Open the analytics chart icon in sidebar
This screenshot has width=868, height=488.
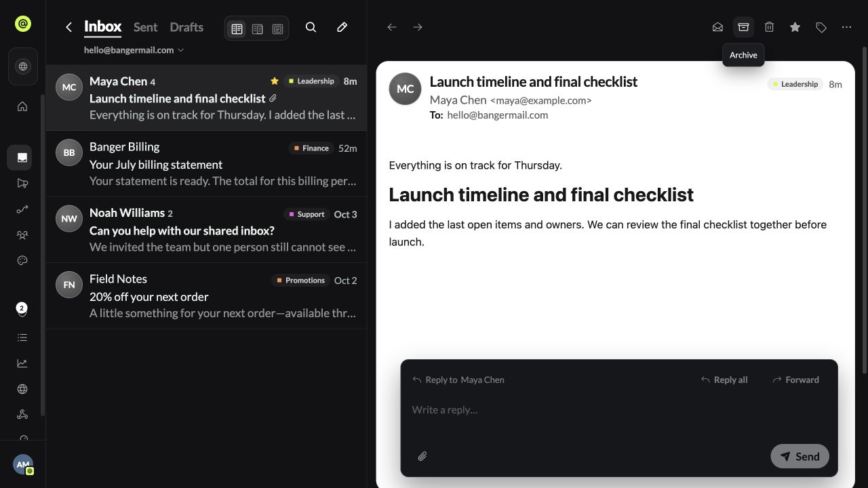[x=22, y=363]
